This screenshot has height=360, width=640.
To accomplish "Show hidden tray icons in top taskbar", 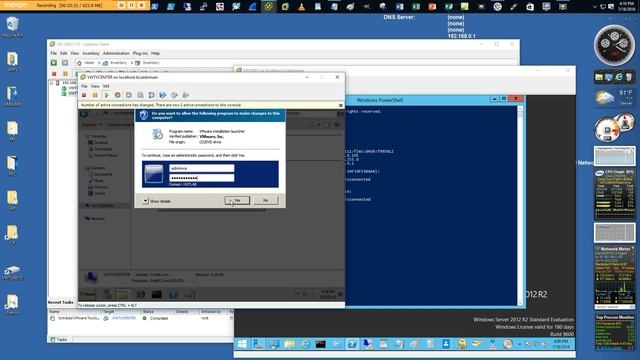I will pyautogui.click(x=595, y=7).
